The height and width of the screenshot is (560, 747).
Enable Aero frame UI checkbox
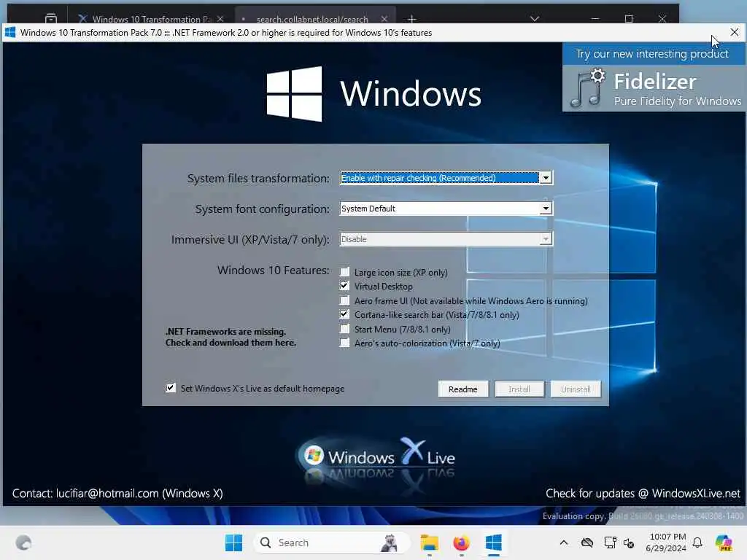[344, 300]
